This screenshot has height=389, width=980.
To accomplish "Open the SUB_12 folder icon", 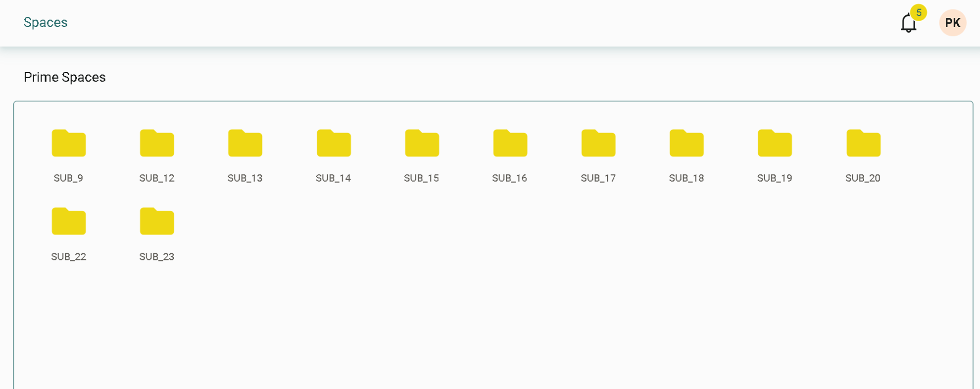I will pyautogui.click(x=157, y=143).
